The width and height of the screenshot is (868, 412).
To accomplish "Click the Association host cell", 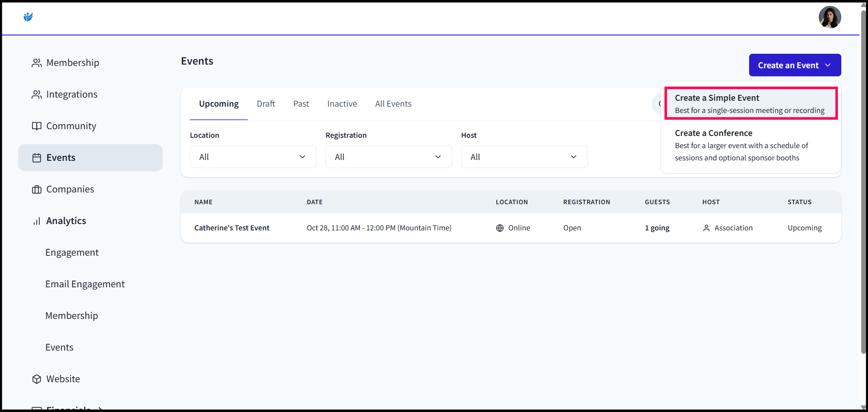I will [x=728, y=228].
